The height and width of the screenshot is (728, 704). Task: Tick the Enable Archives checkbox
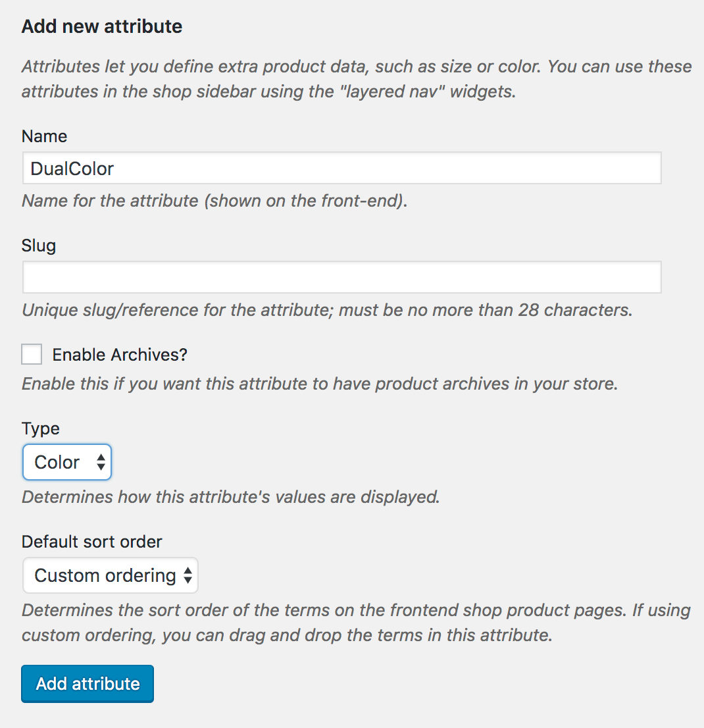pyautogui.click(x=32, y=354)
